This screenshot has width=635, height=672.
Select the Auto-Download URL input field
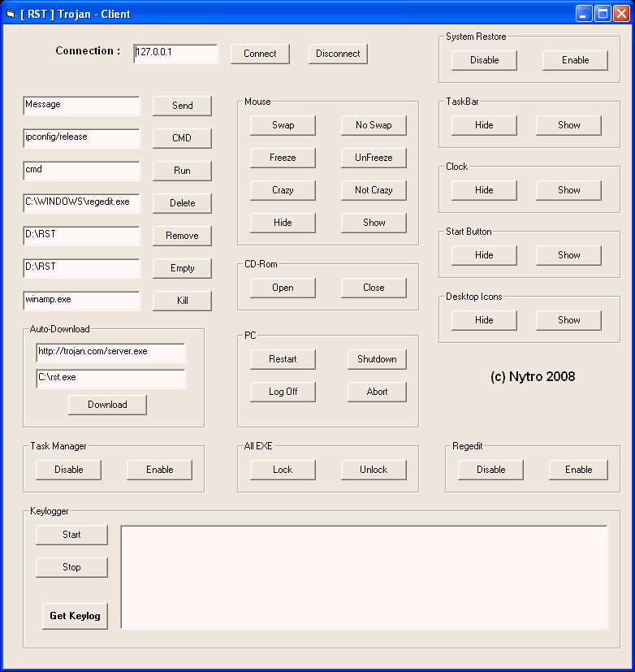coord(110,353)
